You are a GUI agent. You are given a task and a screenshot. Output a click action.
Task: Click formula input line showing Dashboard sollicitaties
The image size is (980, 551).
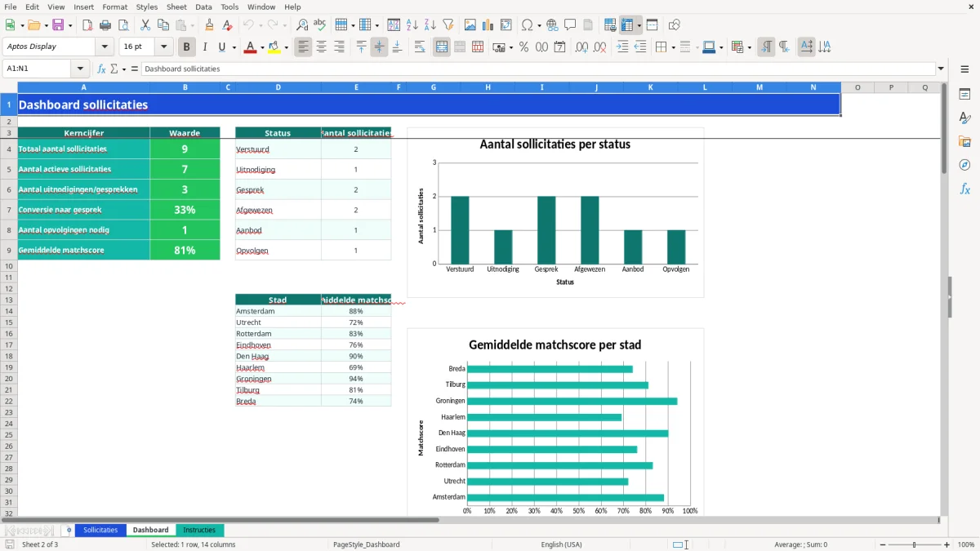[537, 69]
